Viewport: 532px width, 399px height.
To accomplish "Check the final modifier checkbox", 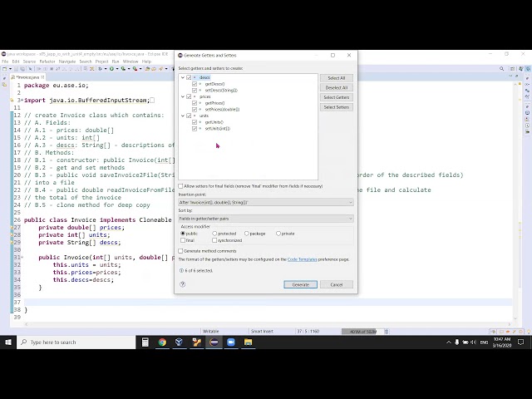I will (x=183, y=240).
